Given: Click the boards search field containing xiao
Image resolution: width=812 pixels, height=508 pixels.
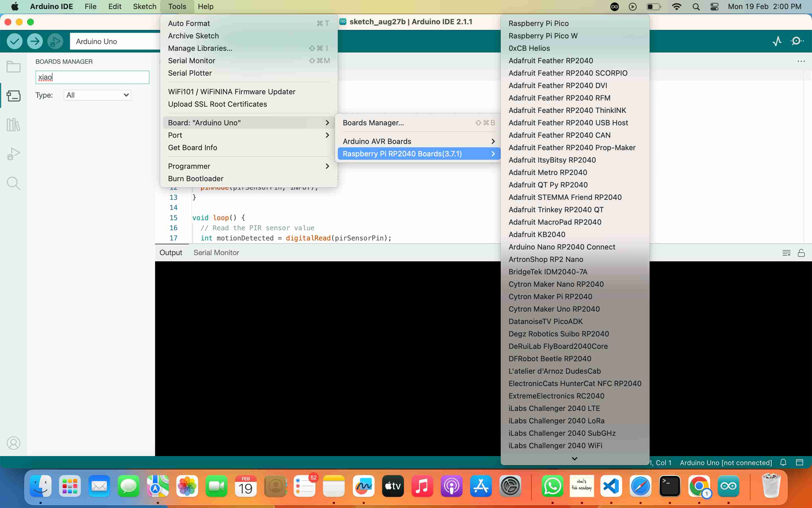Looking at the screenshot, I should [92, 77].
